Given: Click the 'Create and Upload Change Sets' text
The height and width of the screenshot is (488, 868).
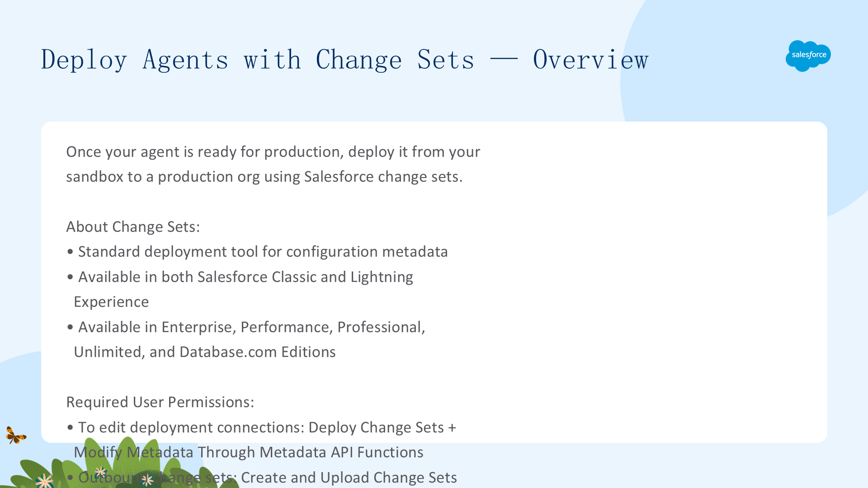Looking at the screenshot, I should pos(349,478).
